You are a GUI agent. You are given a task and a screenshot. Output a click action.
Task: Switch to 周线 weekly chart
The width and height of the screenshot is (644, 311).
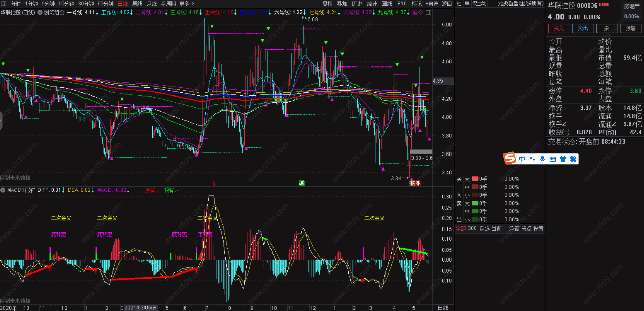[x=137, y=4]
